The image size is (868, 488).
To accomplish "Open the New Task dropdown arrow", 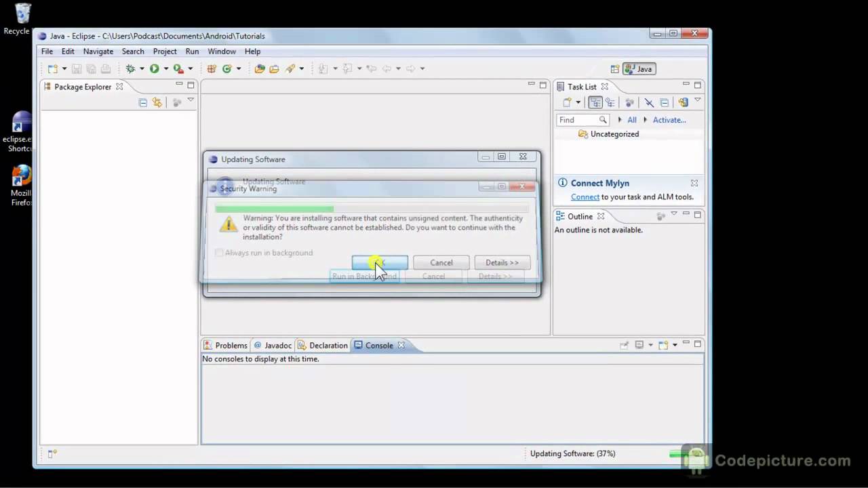I will [578, 102].
